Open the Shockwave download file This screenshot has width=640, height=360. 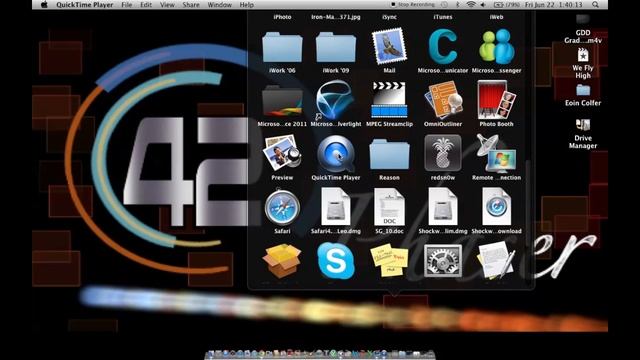(496, 207)
